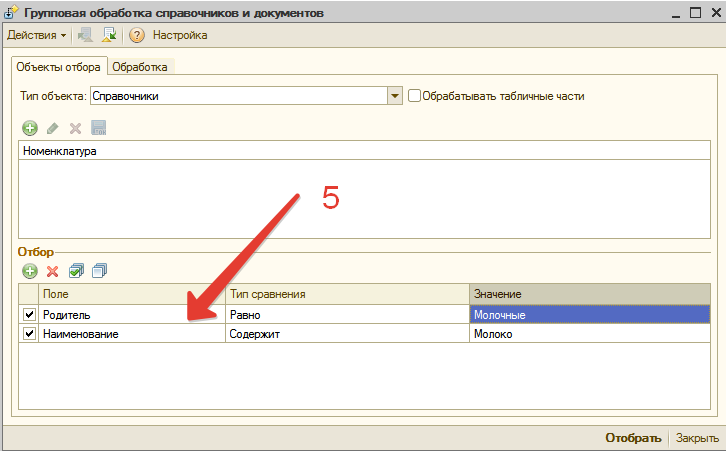Click the restore settings icon in the toolbar
The height and width of the screenshot is (451, 726).
(109, 35)
